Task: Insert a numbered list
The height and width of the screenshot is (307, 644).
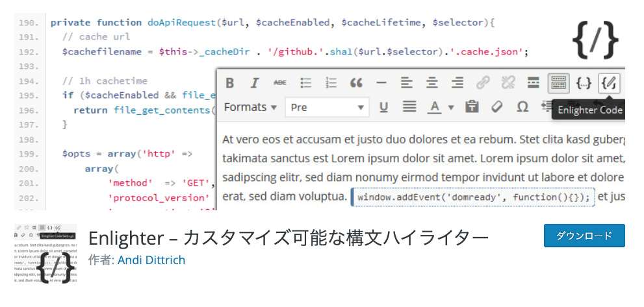Action: point(331,83)
